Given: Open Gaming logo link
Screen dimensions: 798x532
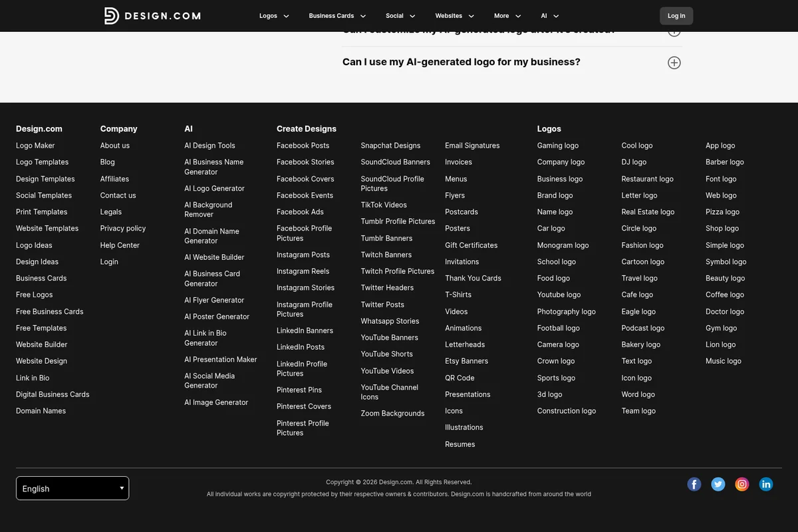Looking at the screenshot, I should (x=558, y=146).
